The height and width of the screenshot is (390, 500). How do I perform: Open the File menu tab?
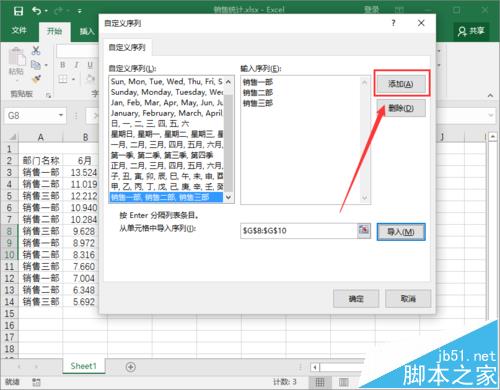click(x=19, y=31)
